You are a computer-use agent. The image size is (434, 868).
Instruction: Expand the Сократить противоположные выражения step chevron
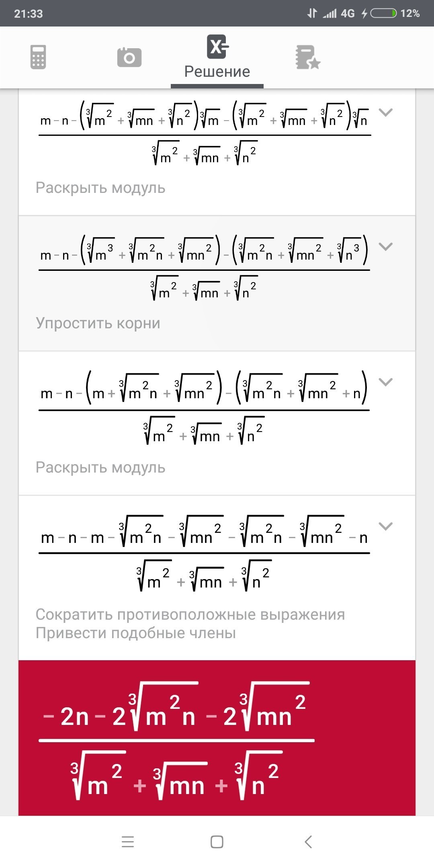coord(386,526)
